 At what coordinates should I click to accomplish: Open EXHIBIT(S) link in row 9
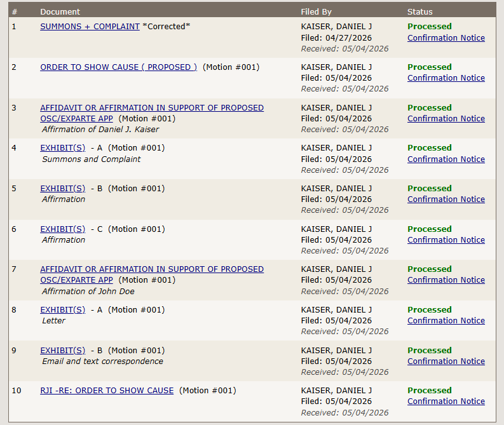point(63,350)
